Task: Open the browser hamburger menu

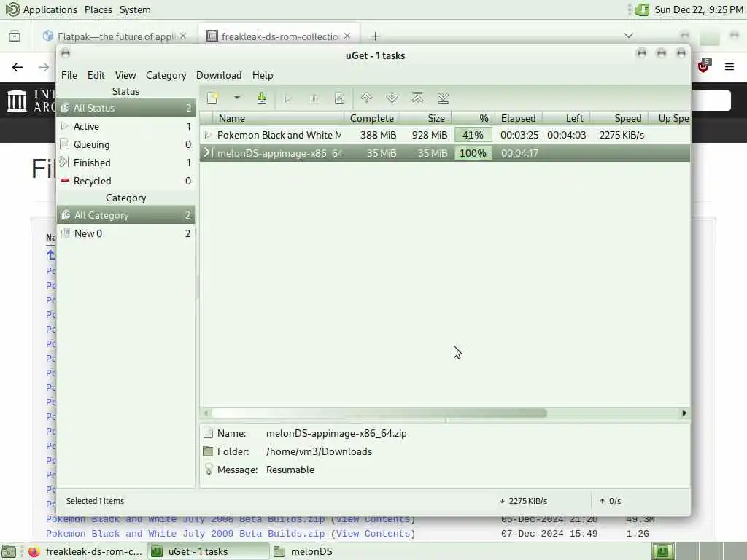Action: tap(729, 67)
